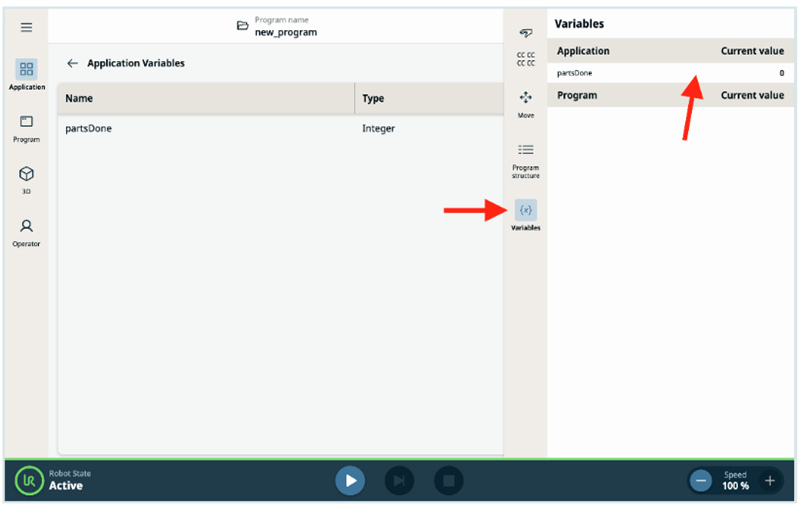Open the hamburger menu
Image resolution: width=800 pixels, height=506 pixels.
click(26, 27)
